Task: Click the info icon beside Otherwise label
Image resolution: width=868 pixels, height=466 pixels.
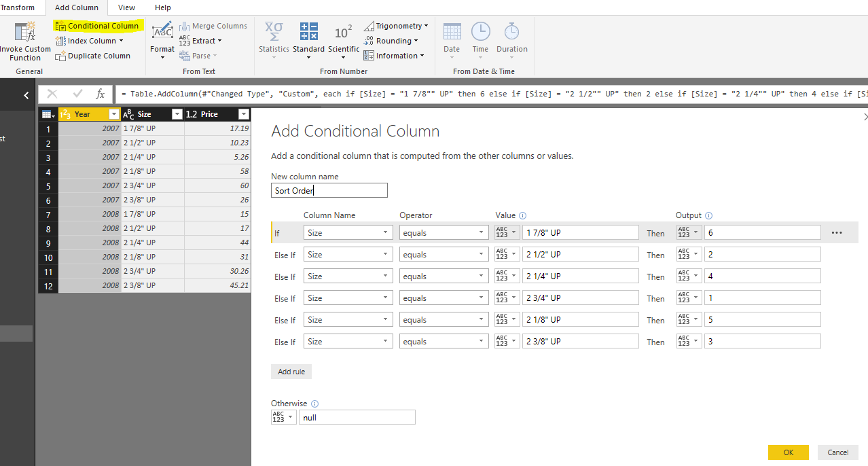Action: pos(314,404)
